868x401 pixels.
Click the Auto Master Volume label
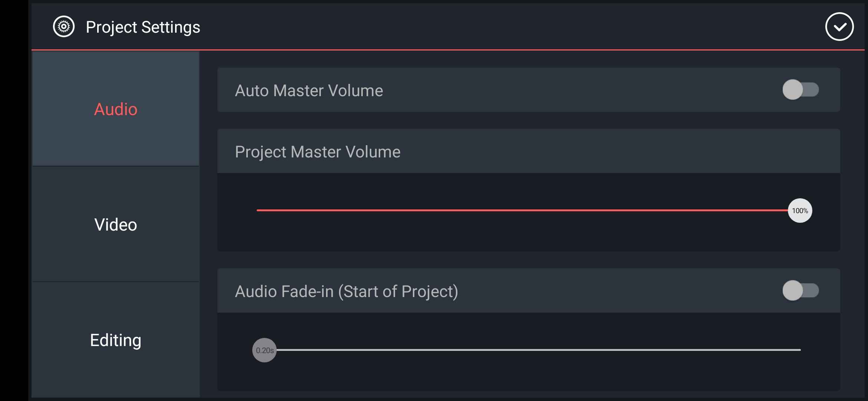309,91
